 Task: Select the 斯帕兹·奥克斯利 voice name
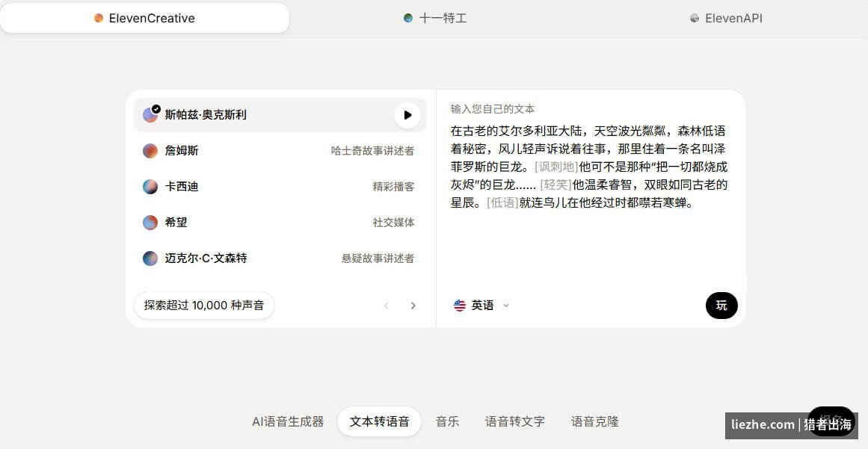coord(206,115)
